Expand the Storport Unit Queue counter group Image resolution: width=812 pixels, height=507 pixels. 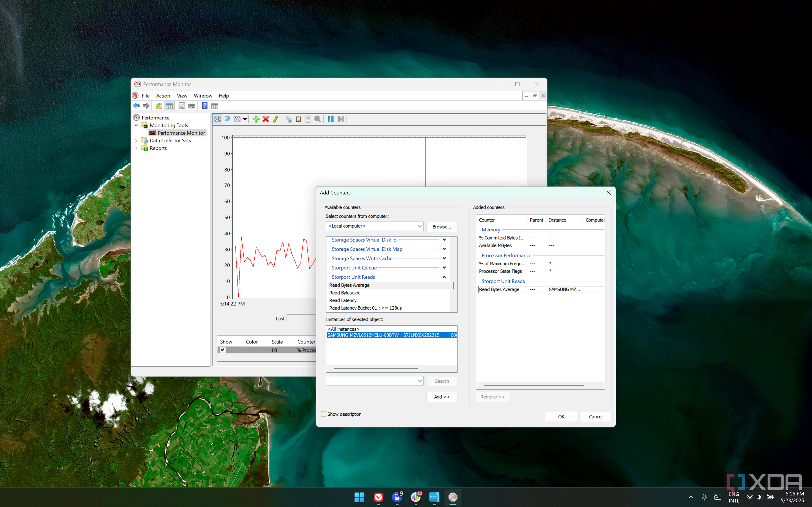(x=444, y=267)
